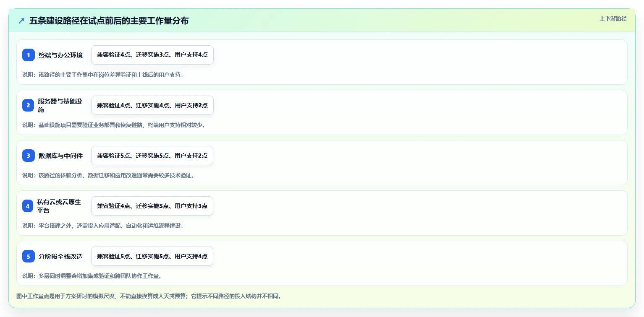The width and height of the screenshot is (644, 317).
Task: Click the footer note starting 图中工作量点是
Action: pyautogui.click(x=149, y=296)
